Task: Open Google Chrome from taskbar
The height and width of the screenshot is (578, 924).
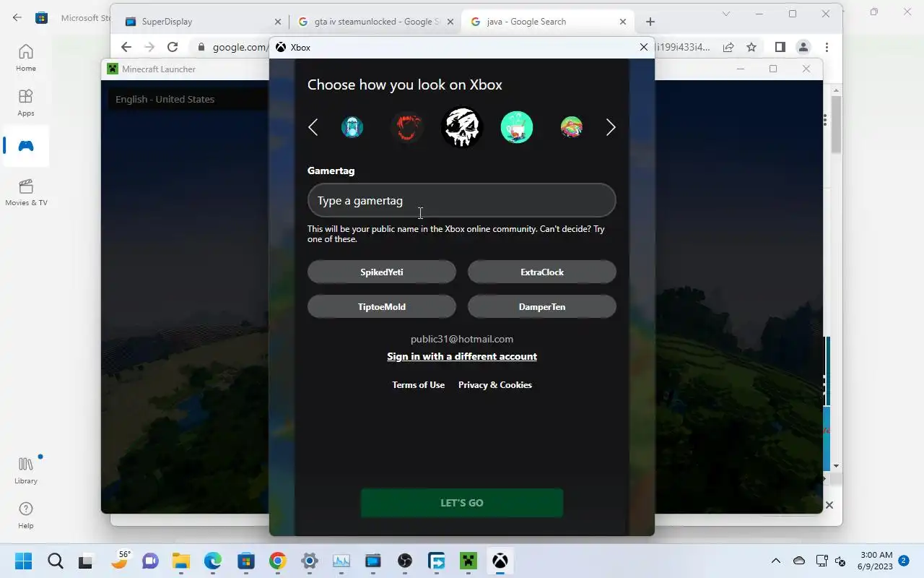Action: pos(278,561)
